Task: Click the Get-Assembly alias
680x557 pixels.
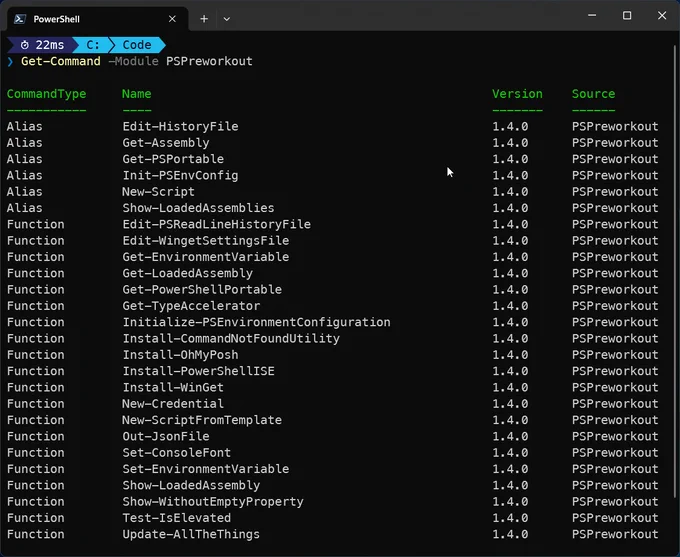Action: pyautogui.click(x=166, y=143)
